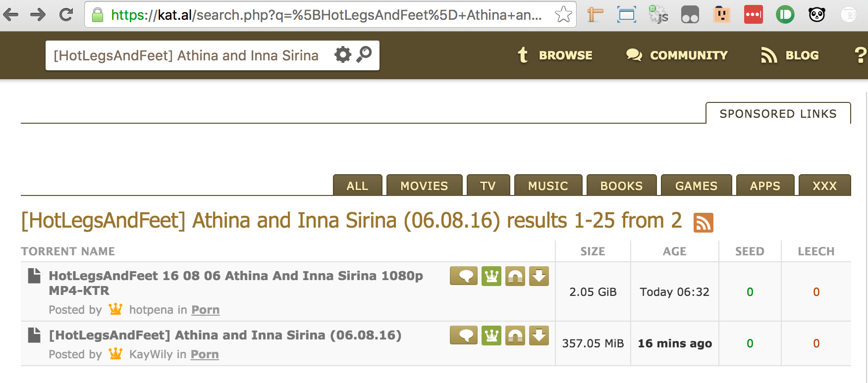
Task: Download the (06.08.16) torrent file
Action: tap(539, 335)
